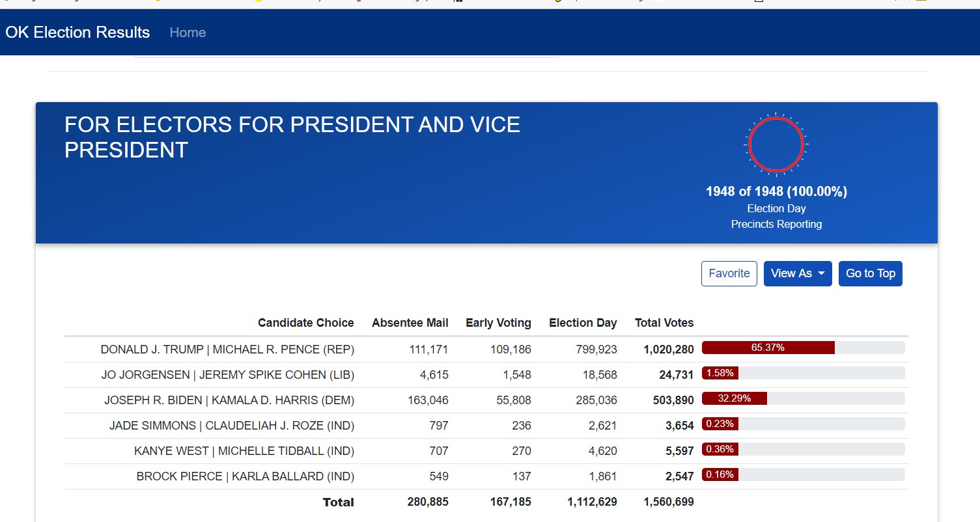
Task: Click the Total Votes column header
Action: click(664, 323)
